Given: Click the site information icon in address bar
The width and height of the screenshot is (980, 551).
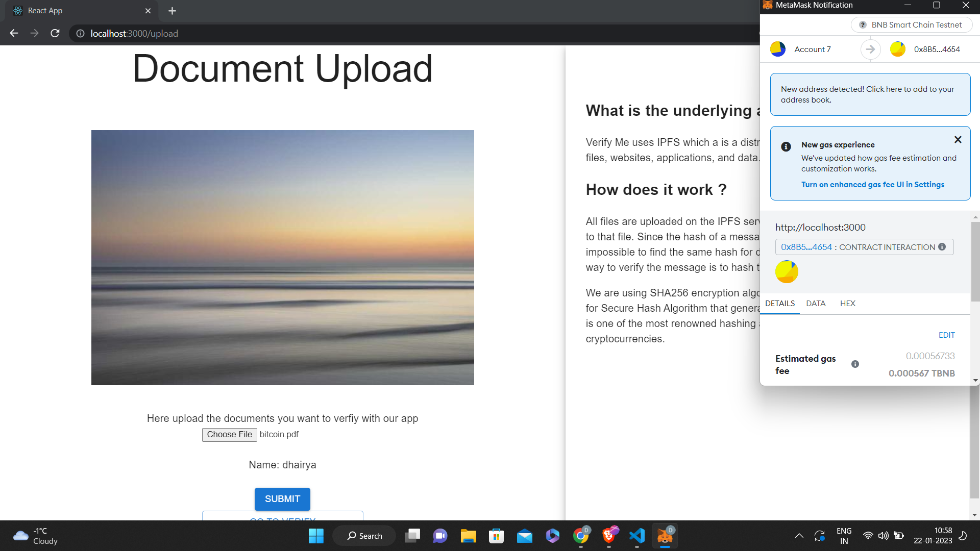Looking at the screenshot, I should (x=80, y=34).
